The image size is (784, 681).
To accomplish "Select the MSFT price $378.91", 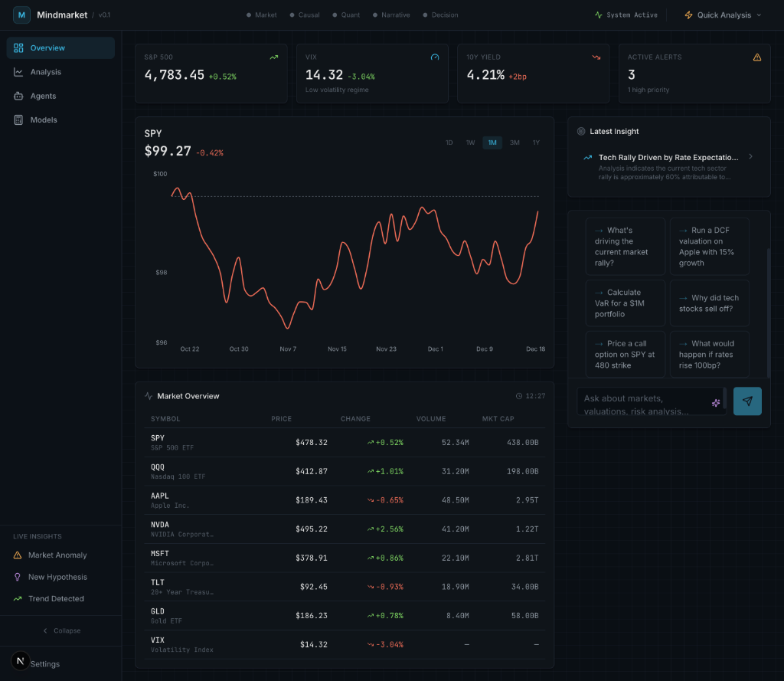I will click(312, 558).
